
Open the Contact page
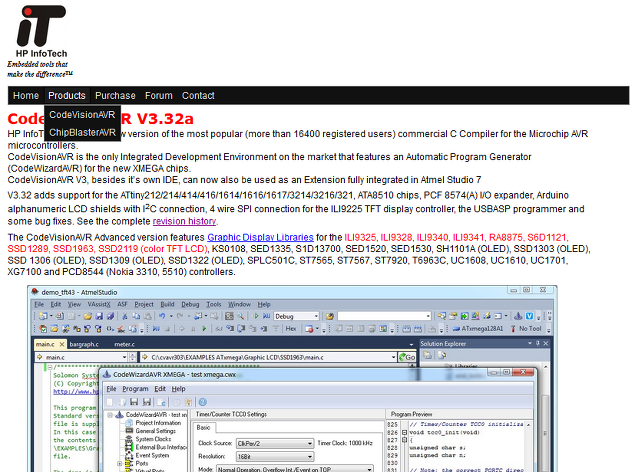pos(198,96)
